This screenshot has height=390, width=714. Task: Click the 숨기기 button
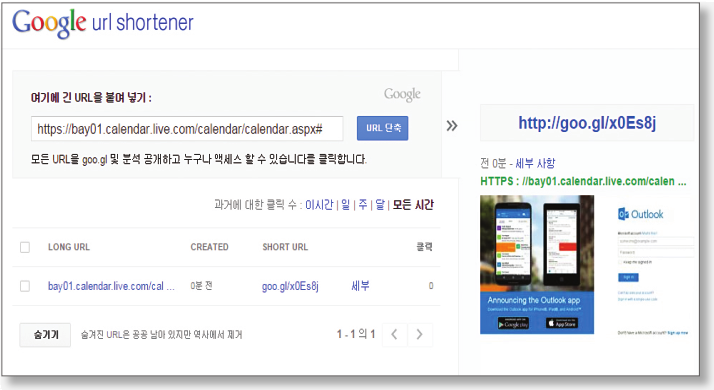(45, 335)
